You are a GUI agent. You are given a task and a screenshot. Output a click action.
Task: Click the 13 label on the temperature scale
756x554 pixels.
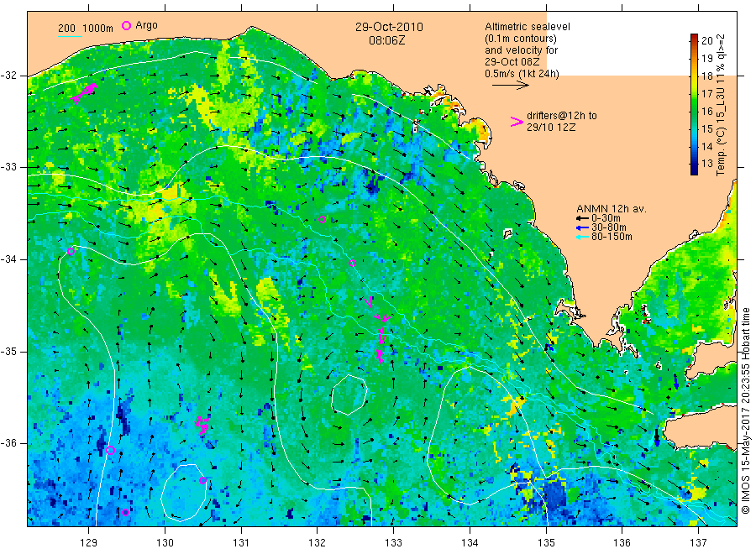click(x=706, y=164)
